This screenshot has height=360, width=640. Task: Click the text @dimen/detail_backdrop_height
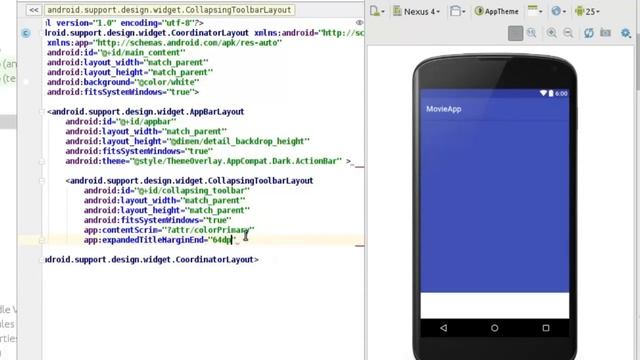[x=238, y=141]
